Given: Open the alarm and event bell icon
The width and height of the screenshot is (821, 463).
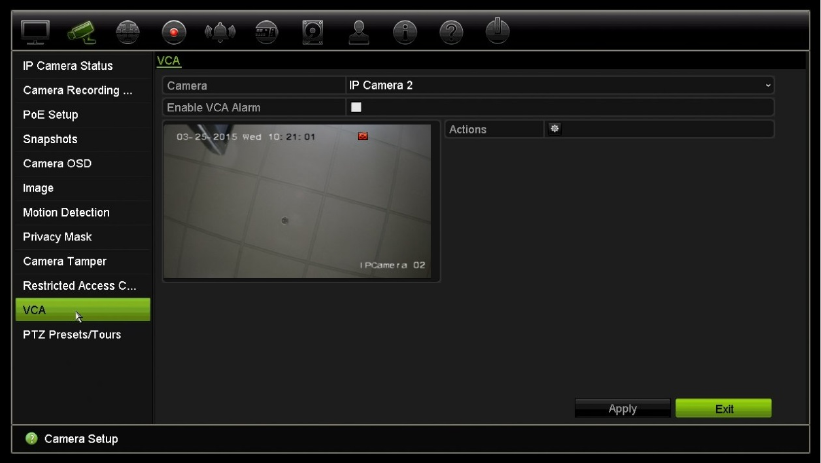Looking at the screenshot, I should click(220, 32).
